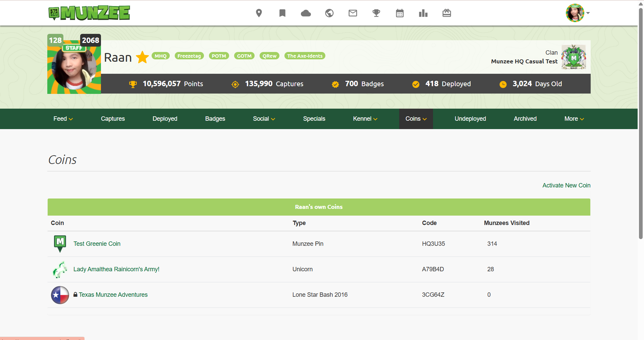The width and height of the screenshot is (644, 340).
Task: Open messages via the envelope icon
Action: point(353,13)
